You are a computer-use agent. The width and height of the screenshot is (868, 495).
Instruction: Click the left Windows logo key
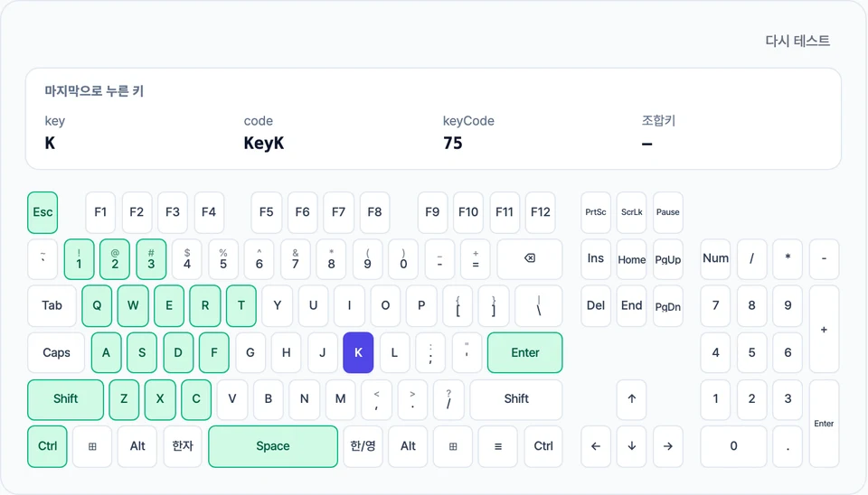[x=92, y=446]
